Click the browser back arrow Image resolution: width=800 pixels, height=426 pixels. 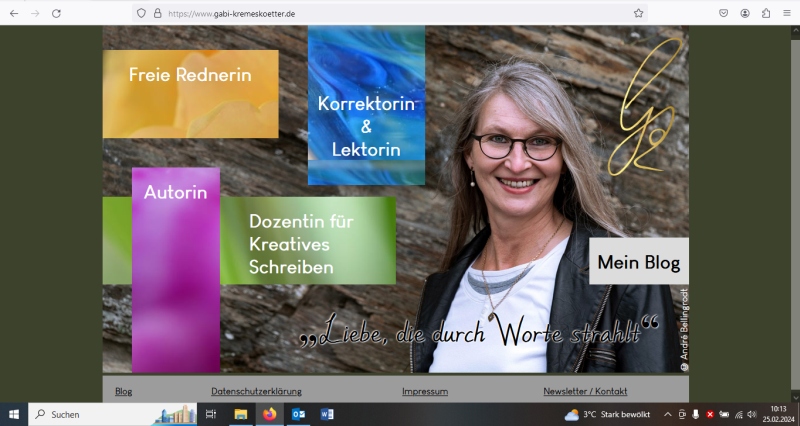click(14, 13)
